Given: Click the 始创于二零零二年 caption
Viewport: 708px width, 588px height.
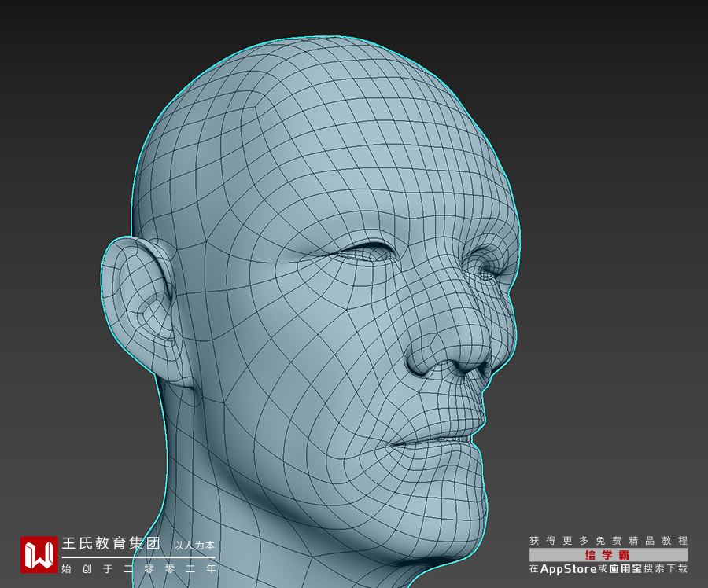Looking at the screenshot, I should coord(138,568).
